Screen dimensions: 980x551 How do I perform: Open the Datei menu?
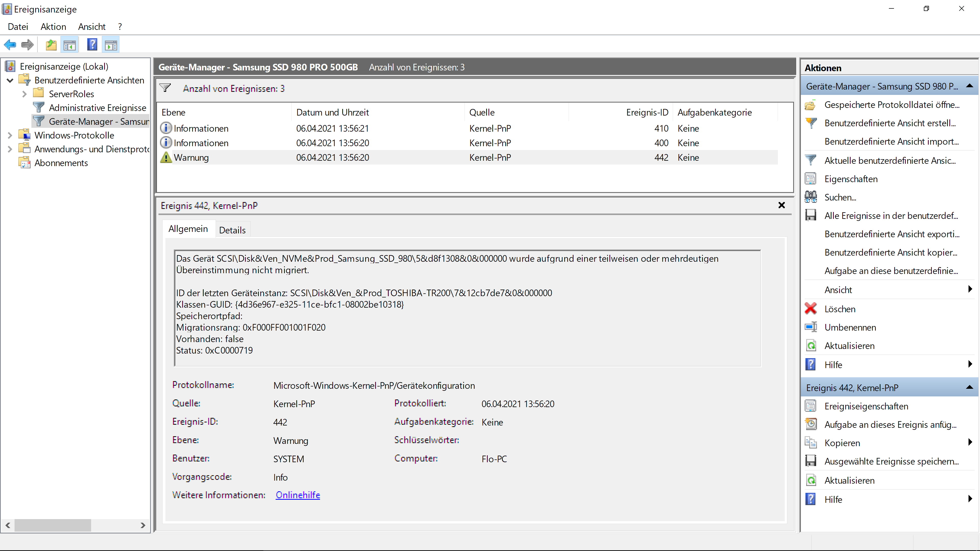click(x=18, y=27)
